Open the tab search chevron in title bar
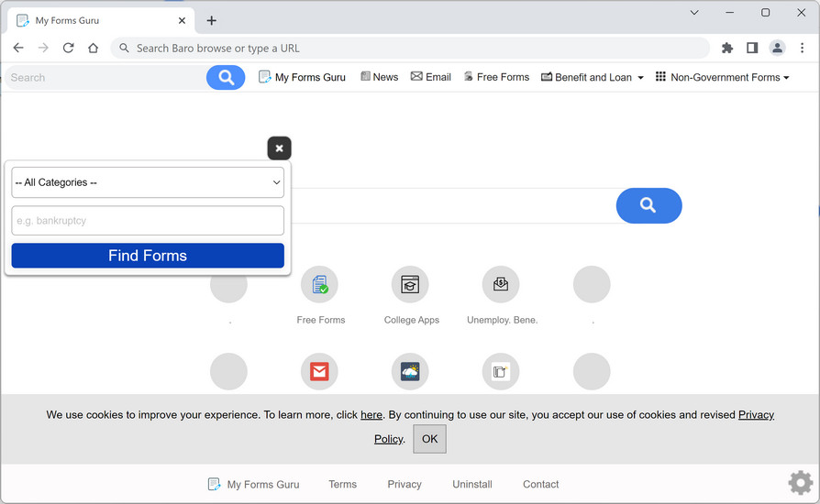 pos(694,13)
